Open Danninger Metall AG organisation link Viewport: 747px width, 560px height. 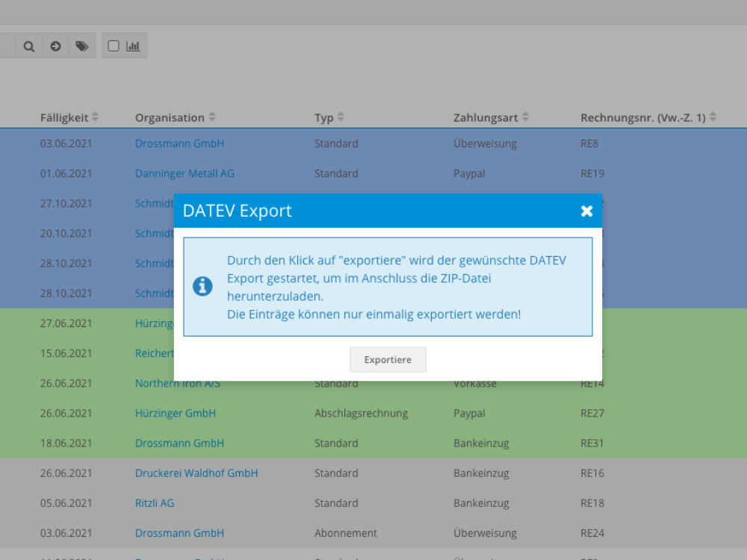click(x=185, y=173)
